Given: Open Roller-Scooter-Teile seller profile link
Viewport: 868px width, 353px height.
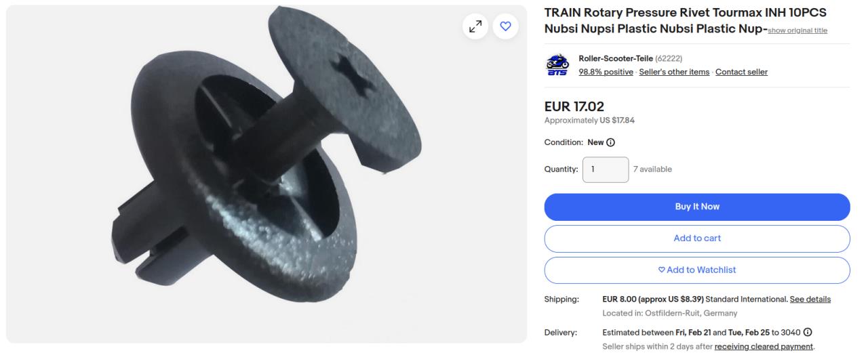Looking at the screenshot, I should pos(616,59).
